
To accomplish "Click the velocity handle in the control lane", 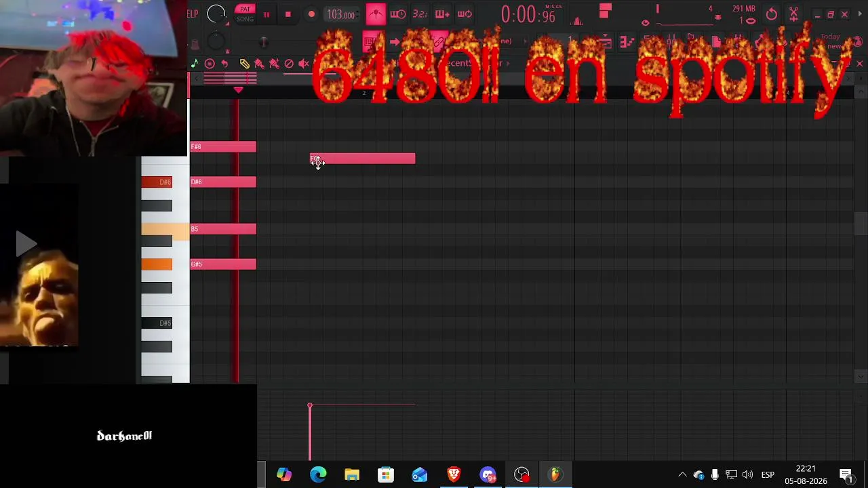I will (x=310, y=406).
